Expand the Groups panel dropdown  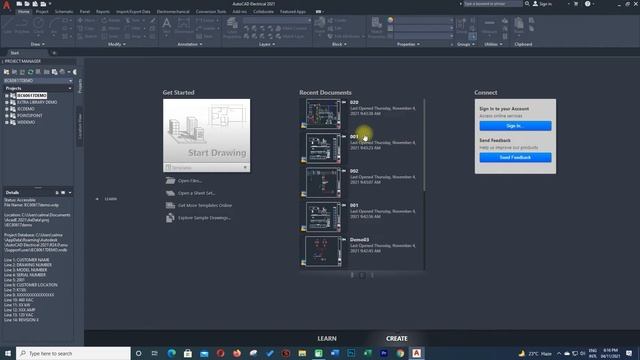[466, 44]
